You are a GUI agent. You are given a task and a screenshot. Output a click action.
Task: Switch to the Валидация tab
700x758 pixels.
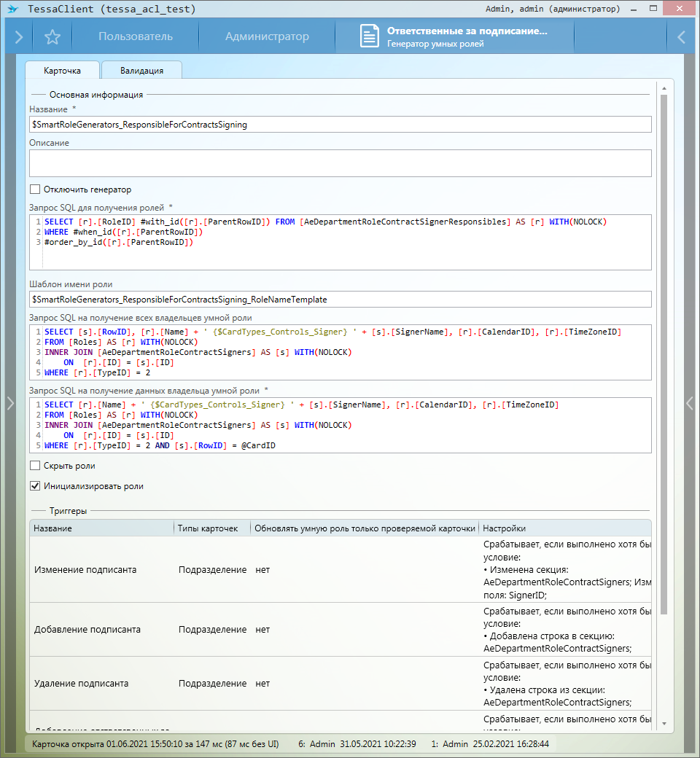141,71
